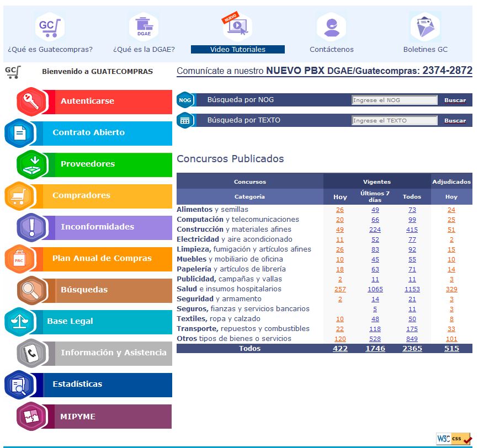This screenshot has height=448, width=489.
Task: Click the W3C CSS validation badge
Action: [x=453, y=439]
